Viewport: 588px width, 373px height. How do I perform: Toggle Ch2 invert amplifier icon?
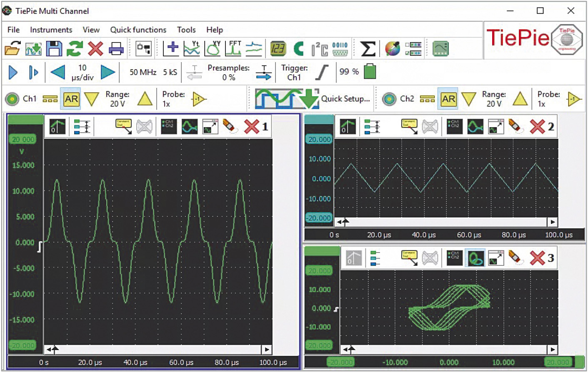click(575, 99)
